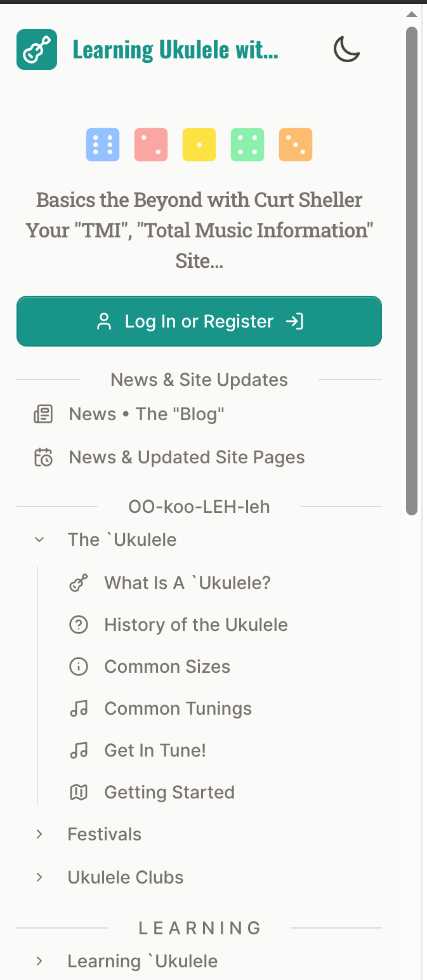Screen dimensions: 427x980
Task: Toggle the login arrow icon on the green button
Action: 294,321
